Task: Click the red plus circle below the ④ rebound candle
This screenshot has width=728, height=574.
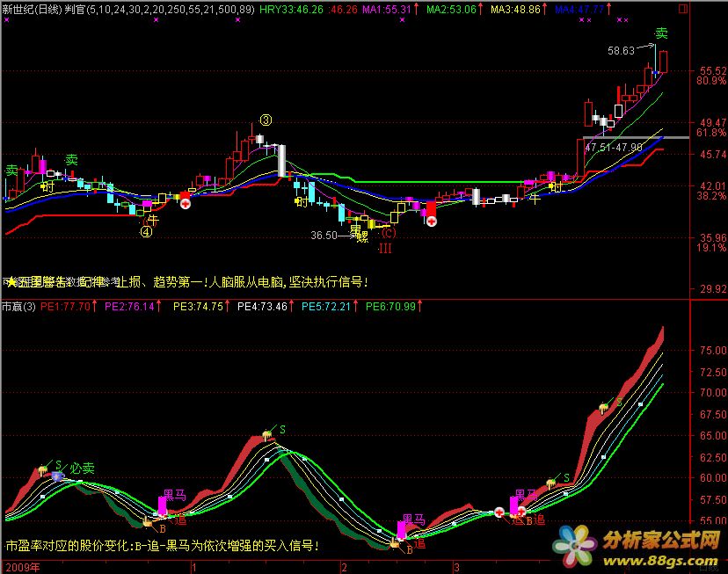Action: point(186,204)
